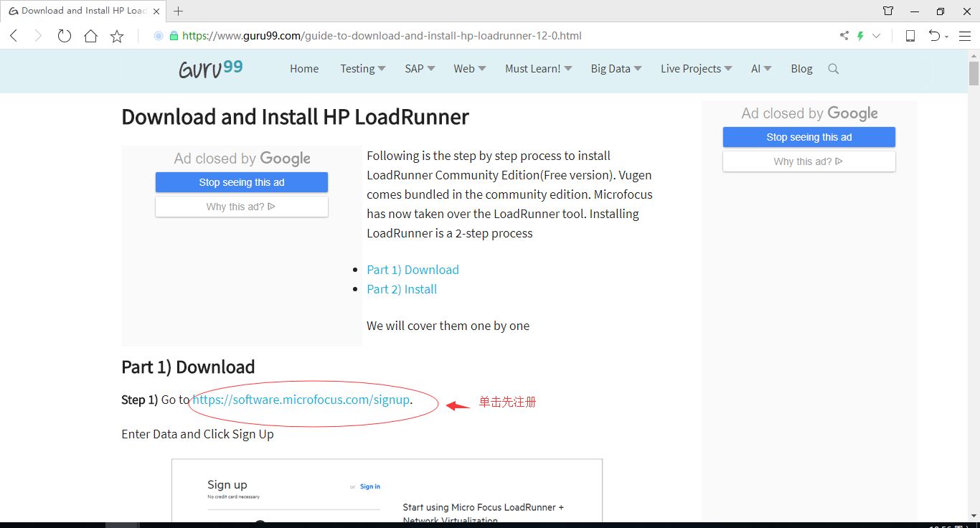Open the hamburger menu at top right
Viewport: 980px width, 528px height.
pos(965,35)
